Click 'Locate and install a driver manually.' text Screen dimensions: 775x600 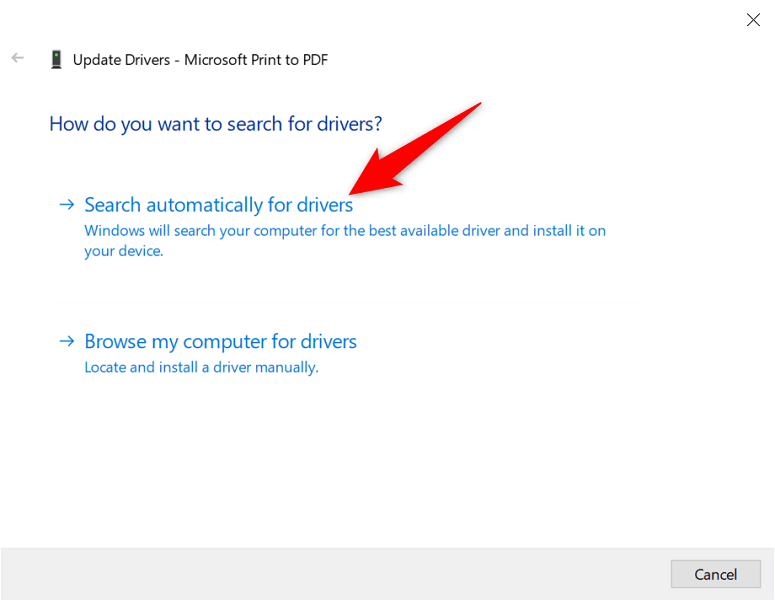(202, 367)
